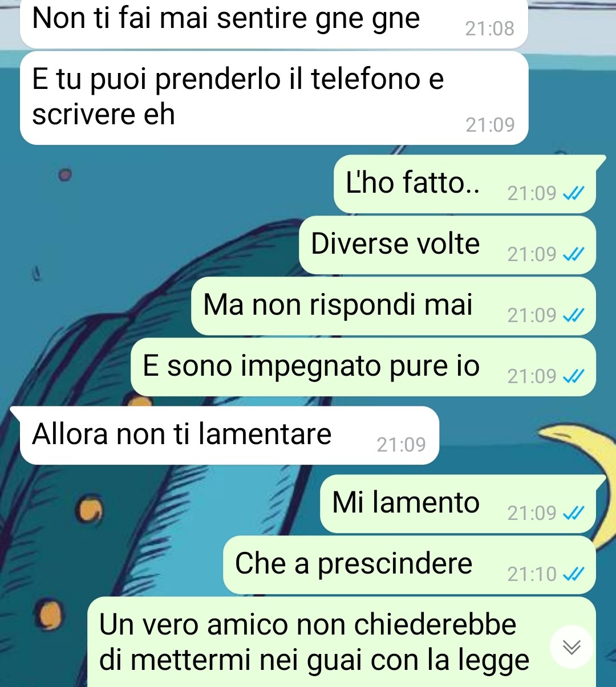616x687 pixels.
Task: Select the 'Che a prescindere' message
Action: 410,564
